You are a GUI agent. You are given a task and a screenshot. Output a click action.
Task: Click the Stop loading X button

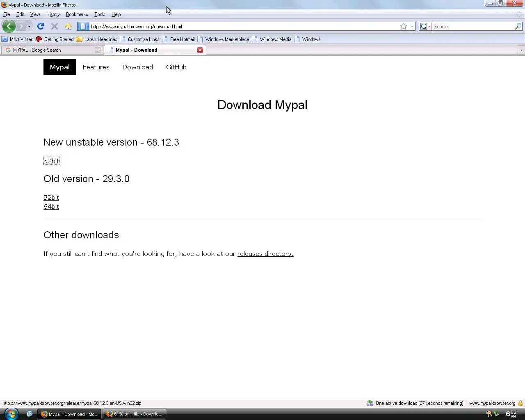click(x=54, y=26)
